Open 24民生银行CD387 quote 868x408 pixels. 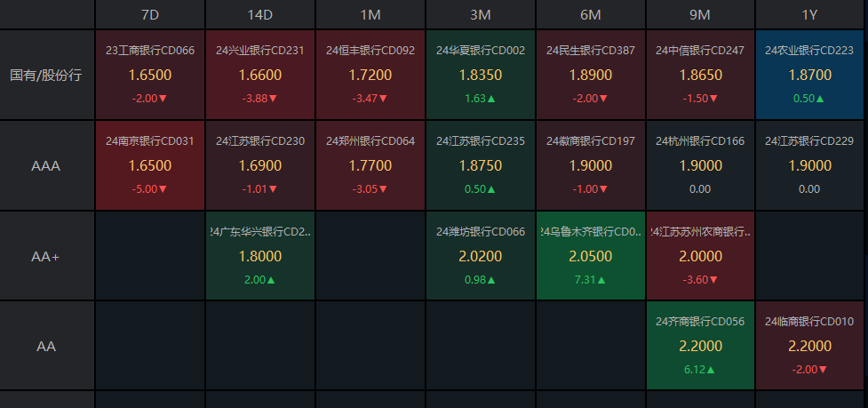coord(591,75)
